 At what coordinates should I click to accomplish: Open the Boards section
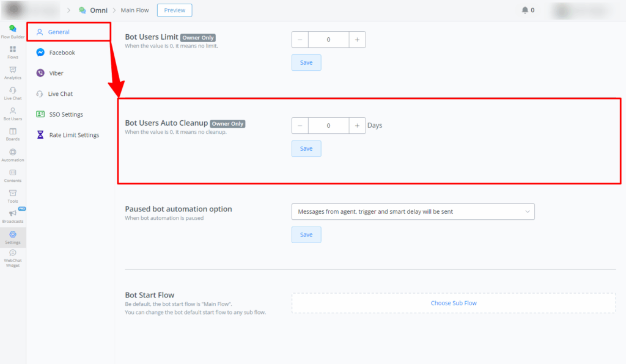click(x=13, y=133)
